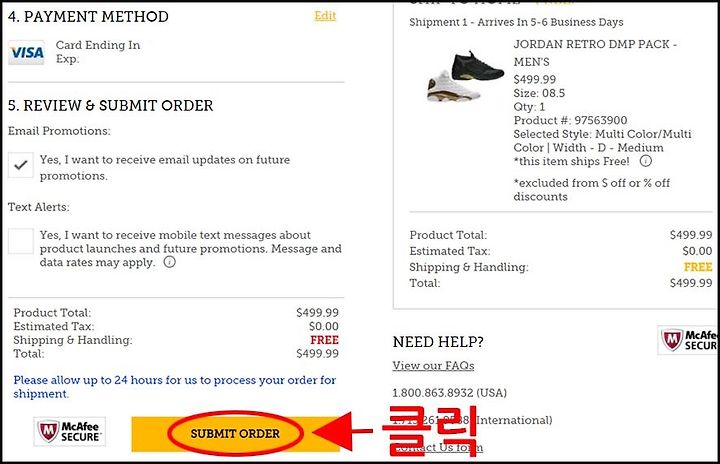Open the info icon next to ships Free
The height and width of the screenshot is (464, 720).
[646, 161]
